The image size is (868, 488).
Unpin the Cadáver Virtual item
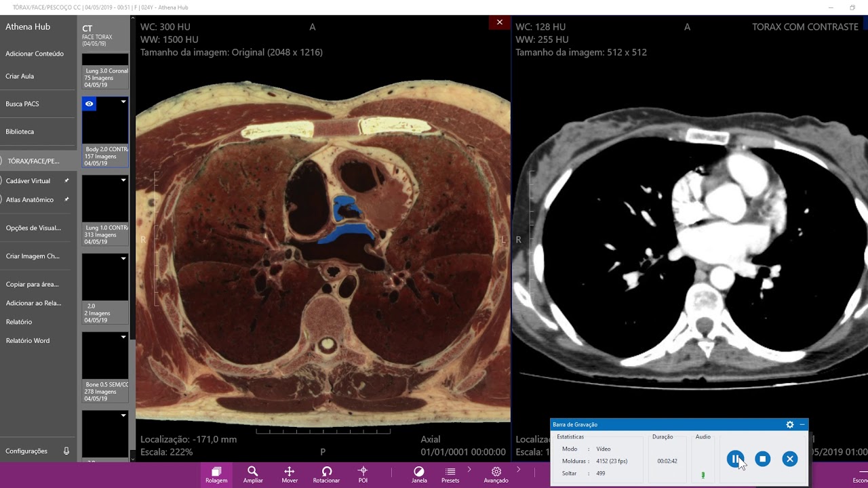pos(66,181)
